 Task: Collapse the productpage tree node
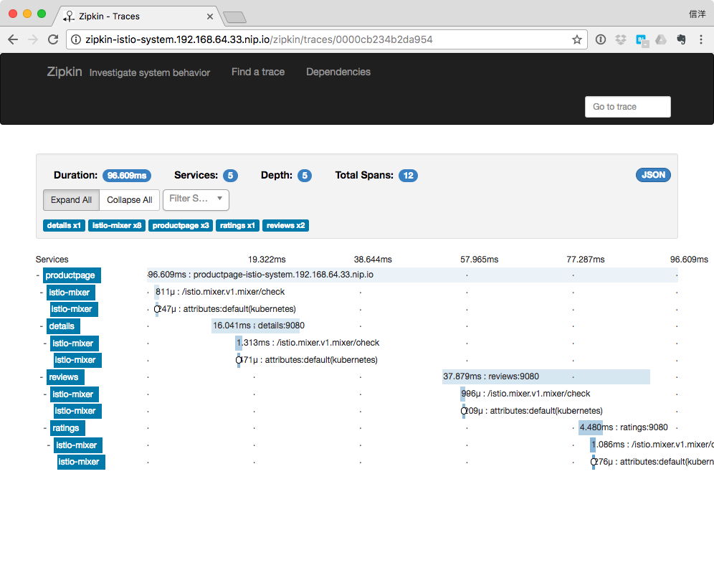[38, 275]
